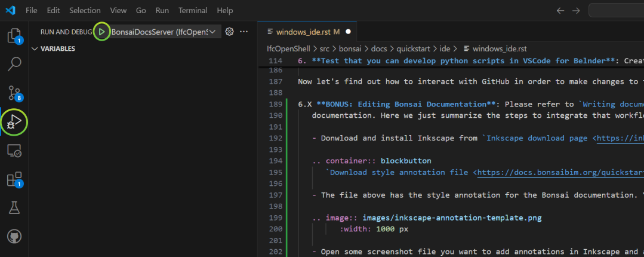Open the Terminal menu
Viewport: 644px width, 257px height.
tap(193, 11)
